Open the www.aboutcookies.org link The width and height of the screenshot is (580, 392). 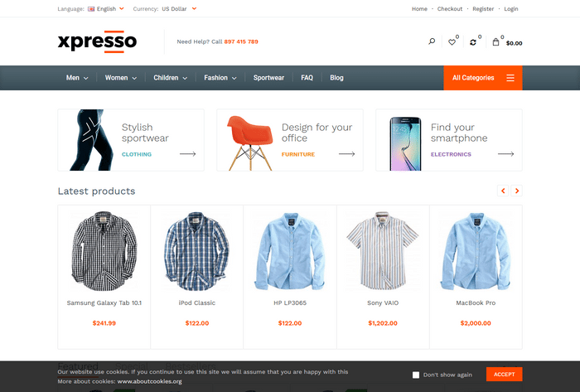tap(149, 381)
